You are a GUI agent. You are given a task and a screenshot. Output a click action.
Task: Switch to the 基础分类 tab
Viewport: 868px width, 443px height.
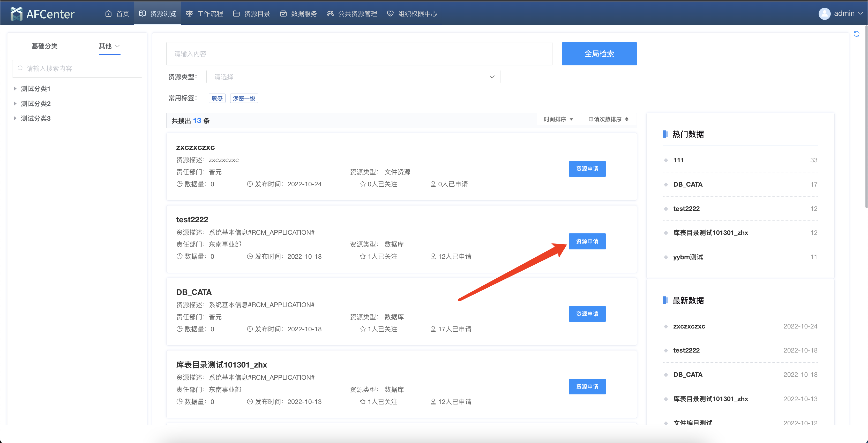point(44,46)
